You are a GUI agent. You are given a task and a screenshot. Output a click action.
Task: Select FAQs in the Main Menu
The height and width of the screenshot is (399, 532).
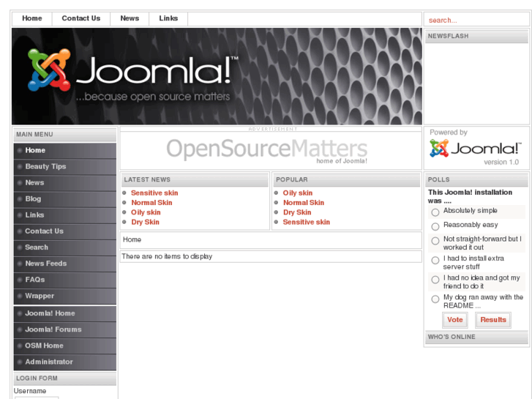tap(65, 280)
